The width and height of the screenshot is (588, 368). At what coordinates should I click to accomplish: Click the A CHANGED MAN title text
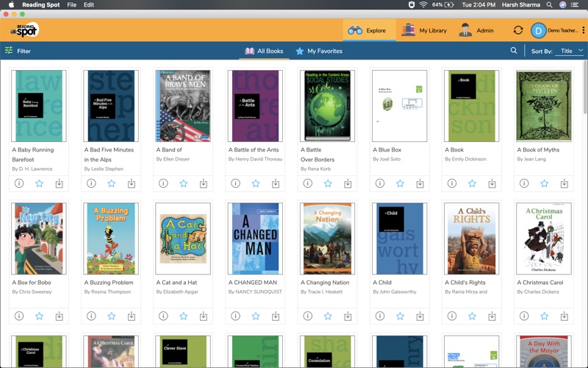click(x=253, y=283)
